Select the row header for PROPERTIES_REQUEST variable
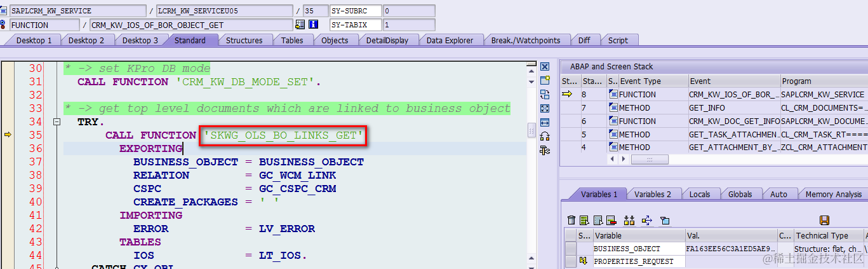This screenshot has width=868, height=269. 571,261
